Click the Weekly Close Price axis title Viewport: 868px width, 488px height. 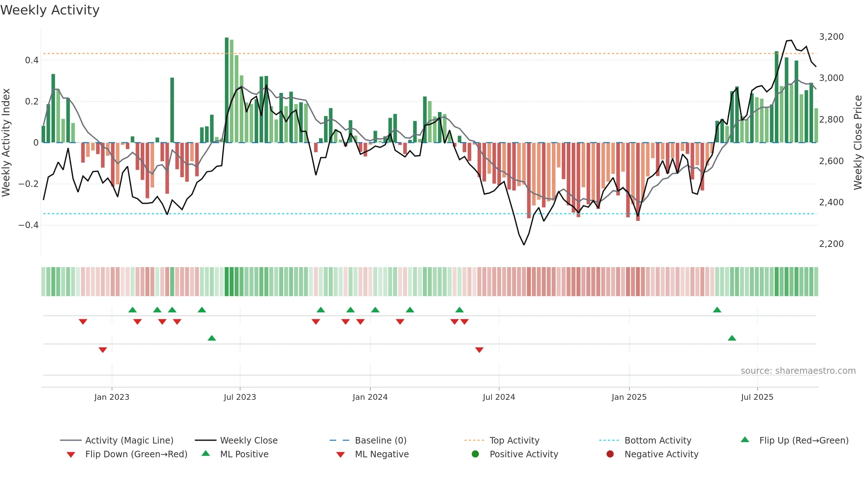(x=858, y=142)
